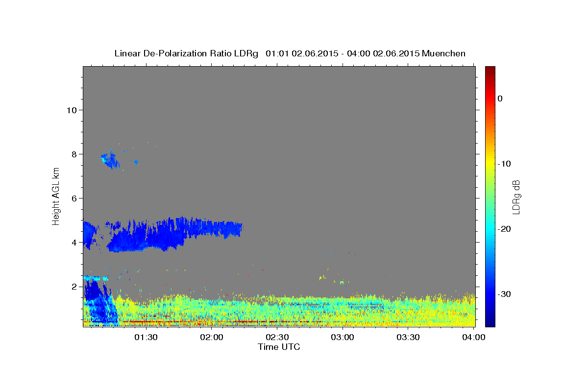Viewport: 588px width, 392px height.
Task: Click the colorbar value 0
Action: [500, 98]
